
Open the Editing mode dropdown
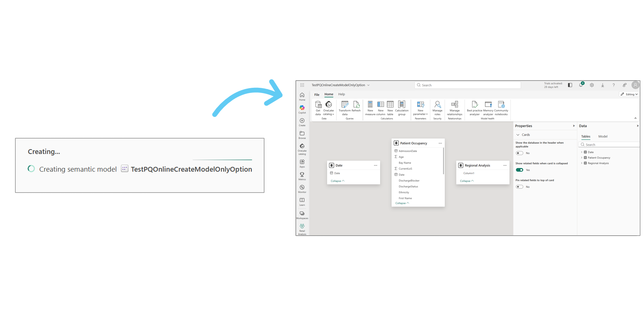tap(629, 94)
